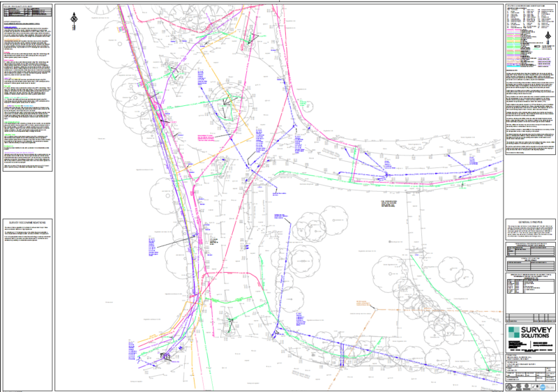Viewport: 558px width, 392px height.
Task: Click the north arrow symbol on the drawing
Action: (x=74, y=22)
